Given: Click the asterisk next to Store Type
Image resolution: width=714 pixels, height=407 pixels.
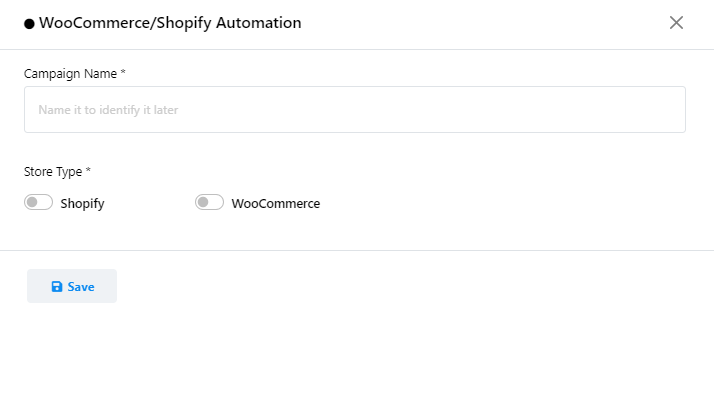Looking at the screenshot, I should (88, 171).
